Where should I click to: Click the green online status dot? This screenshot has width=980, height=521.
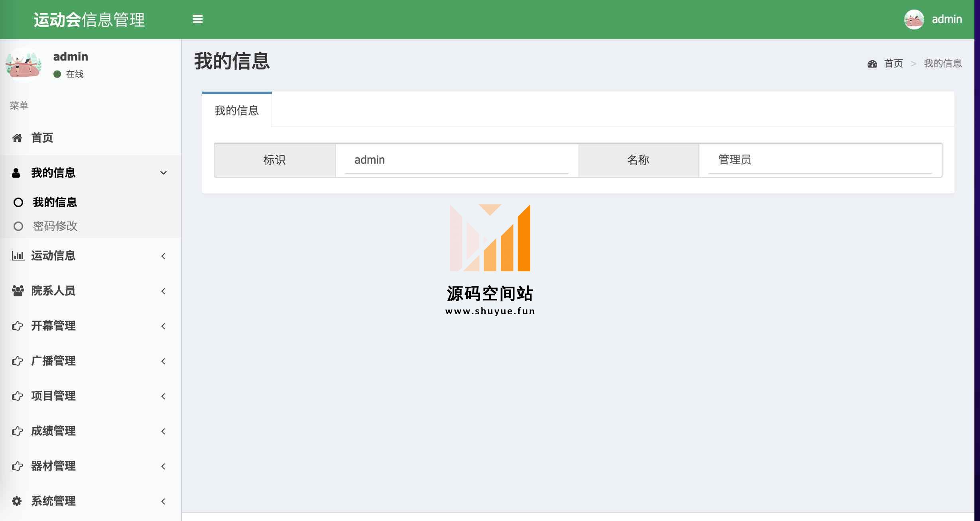tap(57, 74)
